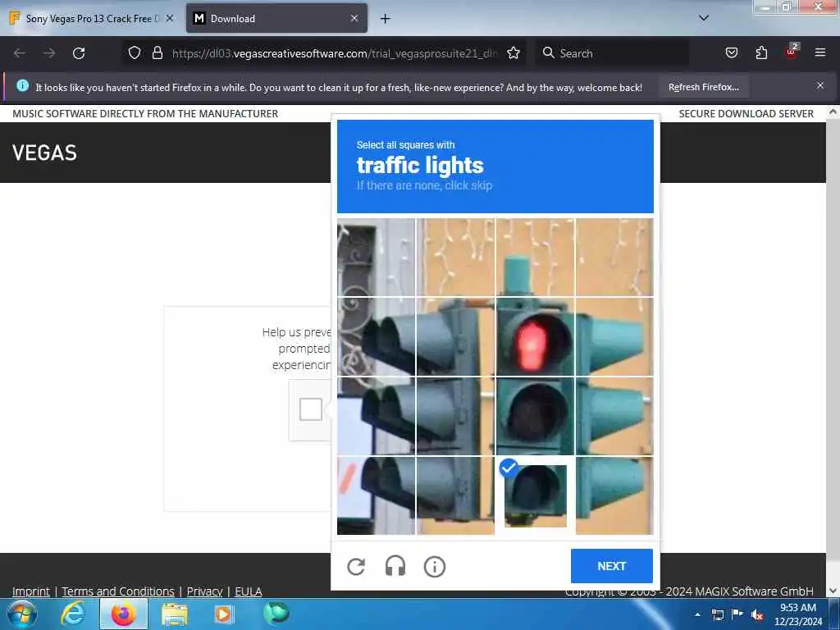
Task: Open network status tray icon
Action: [717, 614]
